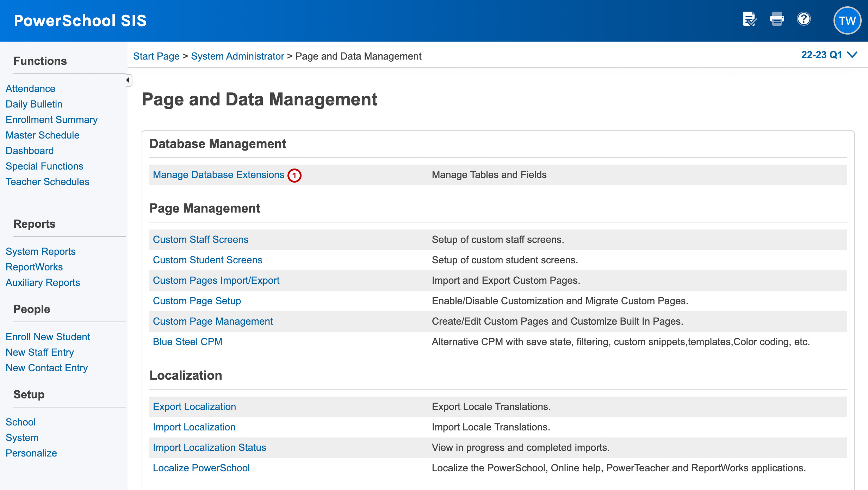Viewport: 868px width, 490px height.
Task: Expand the 22-23 Q1 term selector
Action: (829, 55)
